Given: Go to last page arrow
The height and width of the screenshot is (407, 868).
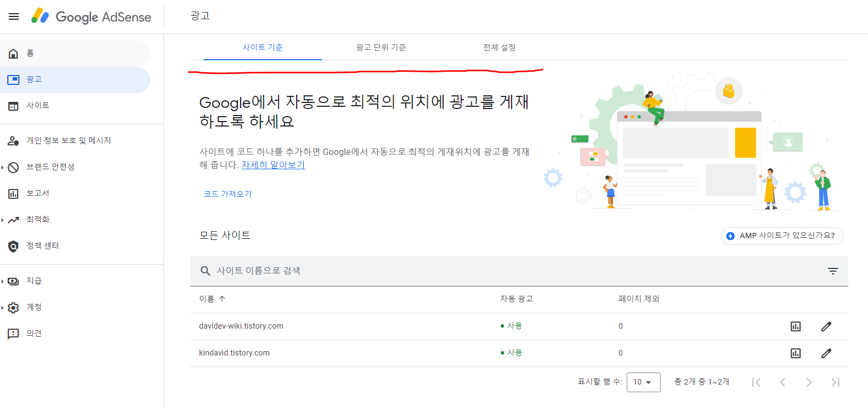Looking at the screenshot, I should click(835, 382).
